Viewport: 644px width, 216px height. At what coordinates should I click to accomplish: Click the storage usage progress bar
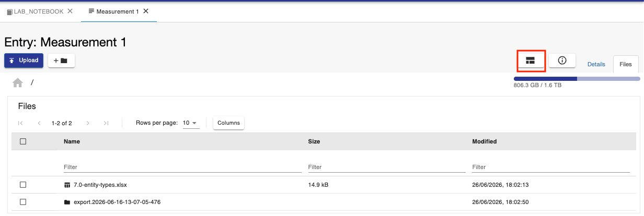[577, 79]
